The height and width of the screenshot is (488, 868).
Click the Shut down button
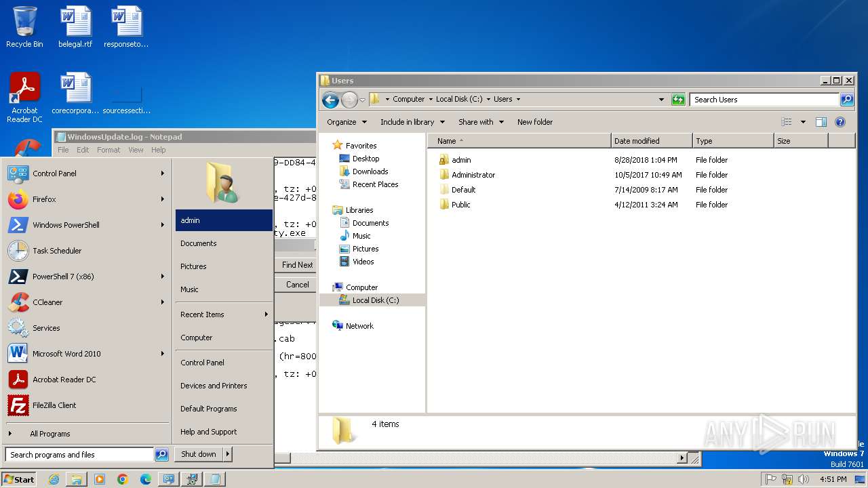[199, 454]
